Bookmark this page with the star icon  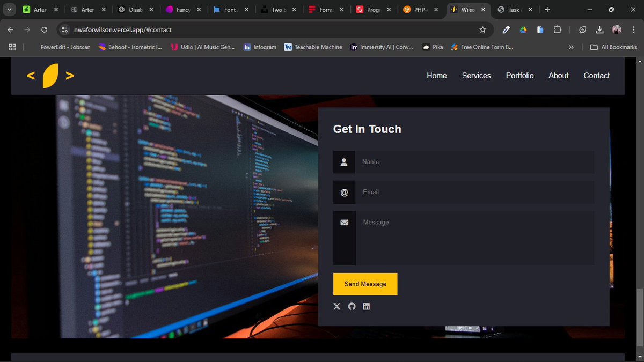click(482, 29)
